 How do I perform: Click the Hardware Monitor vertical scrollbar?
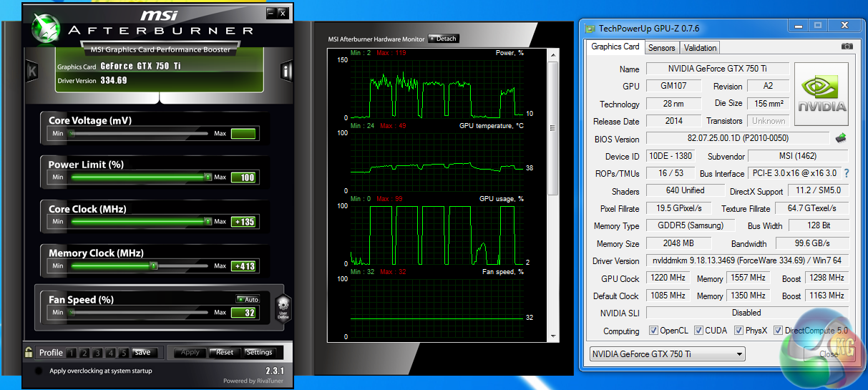click(552, 197)
